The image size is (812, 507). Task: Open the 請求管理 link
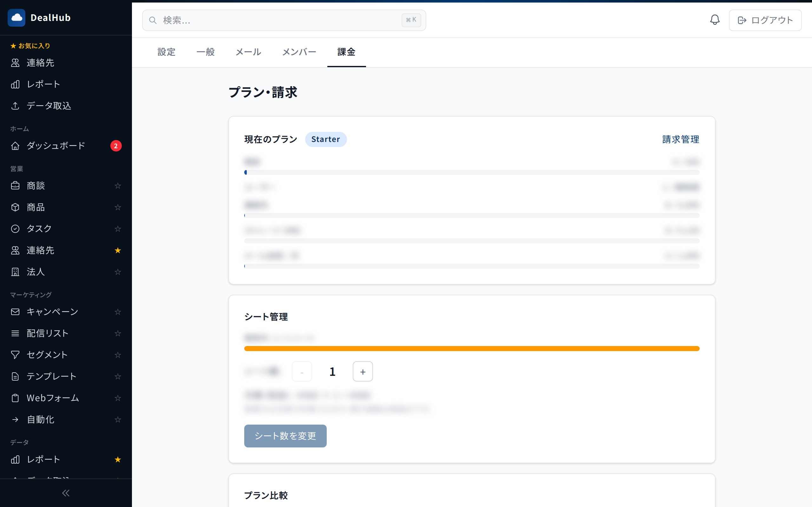680,139
